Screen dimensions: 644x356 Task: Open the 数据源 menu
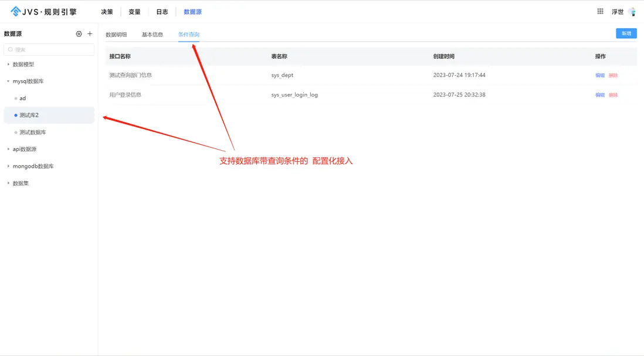click(x=192, y=12)
